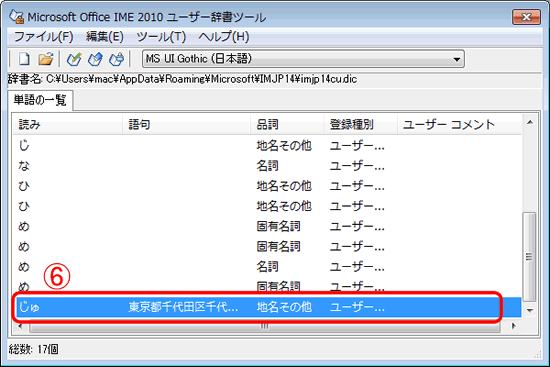
Task: Click the 東京都千代田区千代... phrase cell
Action: [183, 307]
